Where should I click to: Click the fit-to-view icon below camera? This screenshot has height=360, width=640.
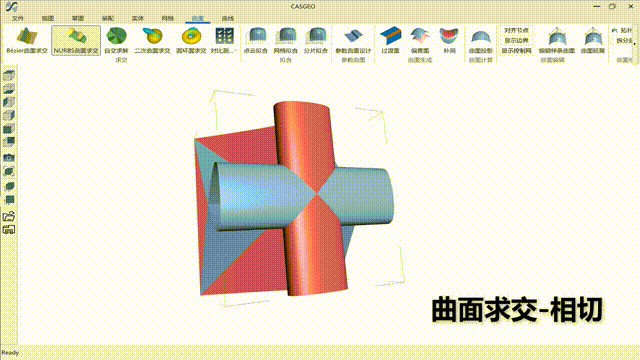click(9, 171)
